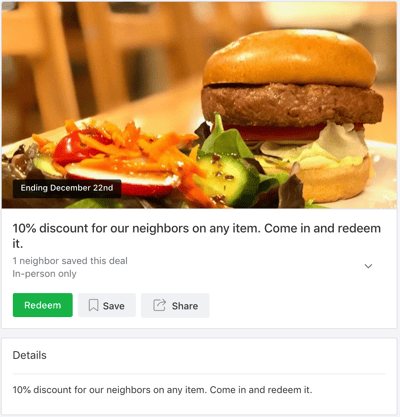This screenshot has width=400, height=417.
Task: Click the shredded carrot salad in photo
Action: [x=133, y=147]
